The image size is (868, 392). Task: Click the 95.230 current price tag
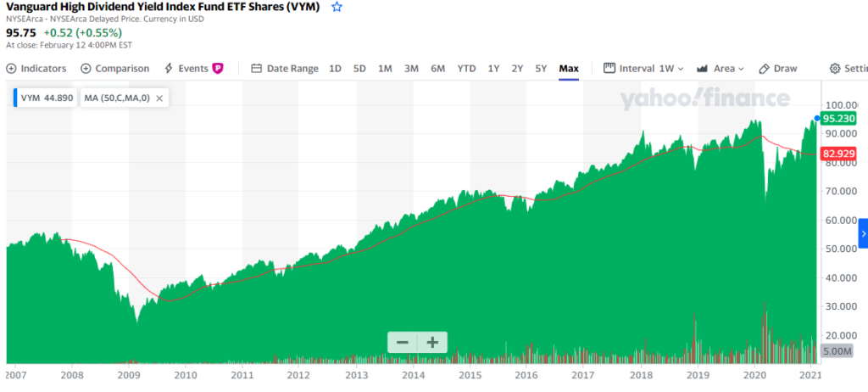(838, 118)
